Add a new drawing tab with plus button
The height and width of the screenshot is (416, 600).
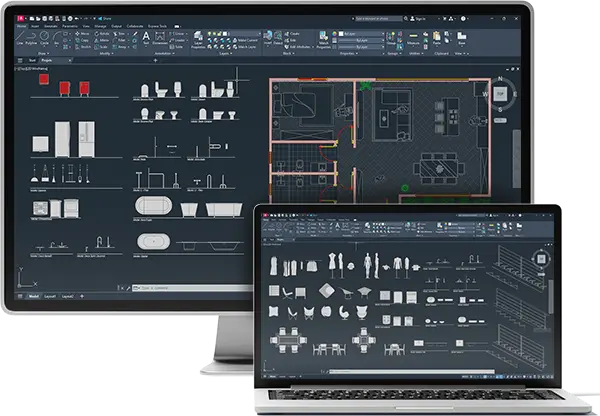click(x=155, y=60)
